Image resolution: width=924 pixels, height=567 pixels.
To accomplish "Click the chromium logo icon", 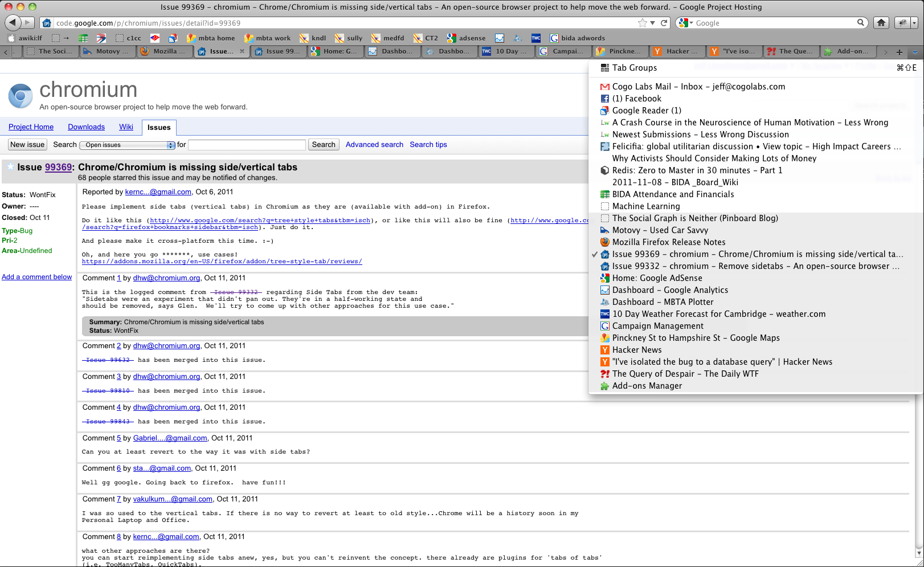I will click(21, 96).
